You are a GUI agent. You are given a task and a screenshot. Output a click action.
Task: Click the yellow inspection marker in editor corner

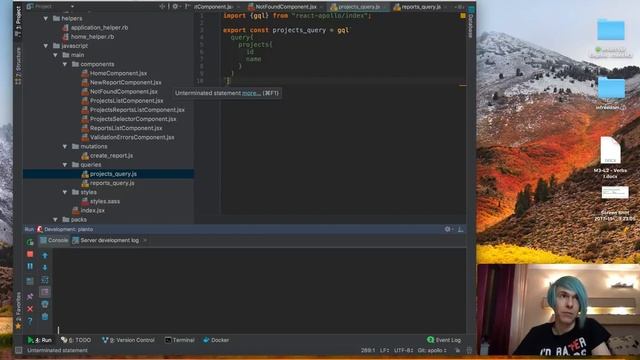coord(463,16)
